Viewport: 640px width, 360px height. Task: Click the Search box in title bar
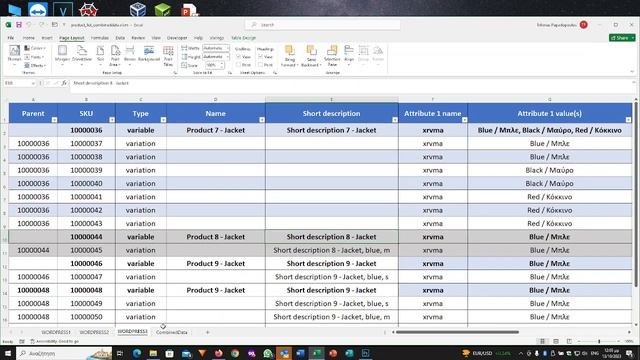tap(322, 25)
